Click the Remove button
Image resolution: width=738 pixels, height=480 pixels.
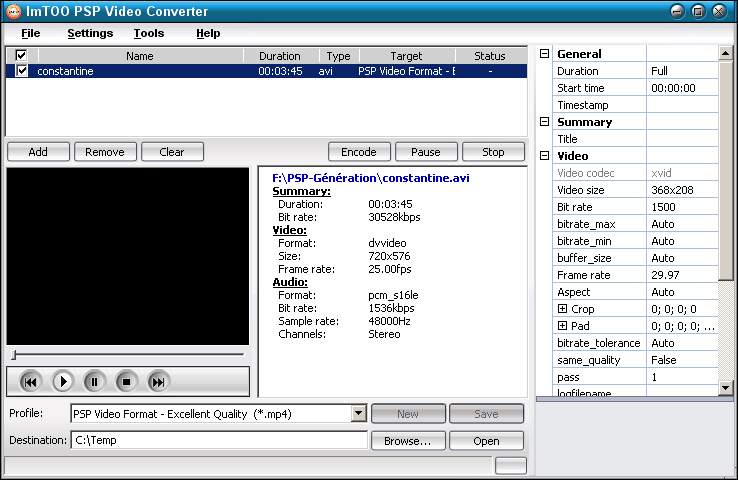click(105, 152)
